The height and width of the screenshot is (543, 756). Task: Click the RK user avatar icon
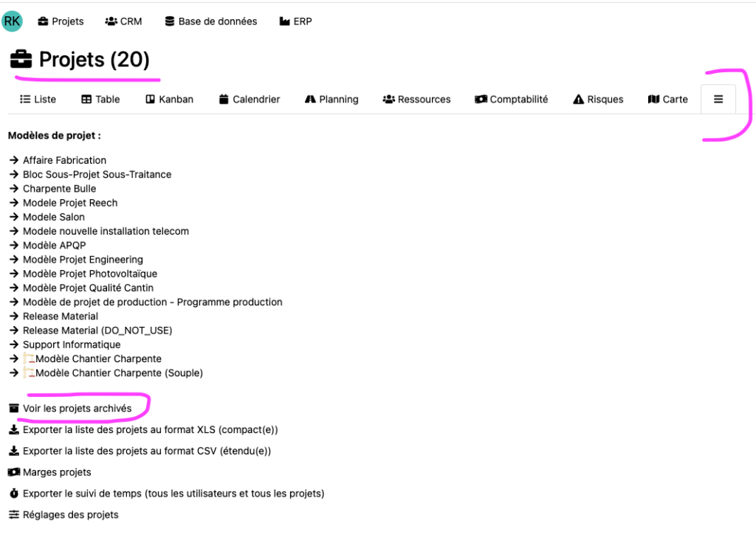[x=12, y=21]
